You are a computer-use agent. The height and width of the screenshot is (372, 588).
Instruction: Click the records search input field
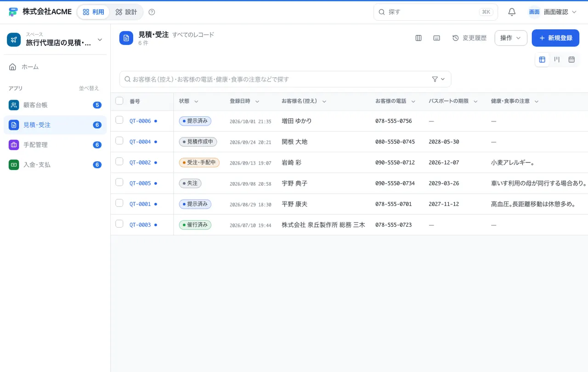(x=285, y=79)
